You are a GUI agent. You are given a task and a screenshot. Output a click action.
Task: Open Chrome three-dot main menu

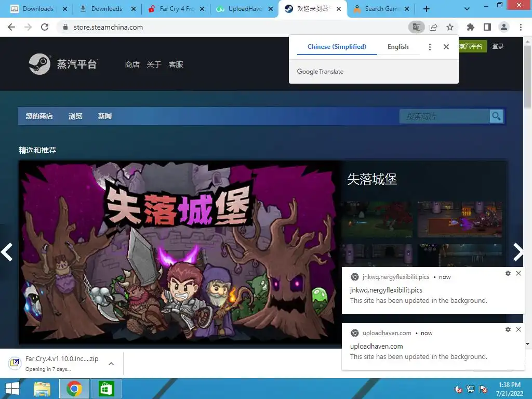click(x=521, y=27)
